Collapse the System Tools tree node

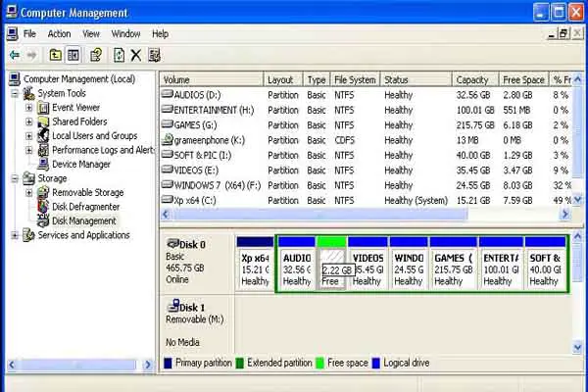click(x=15, y=93)
